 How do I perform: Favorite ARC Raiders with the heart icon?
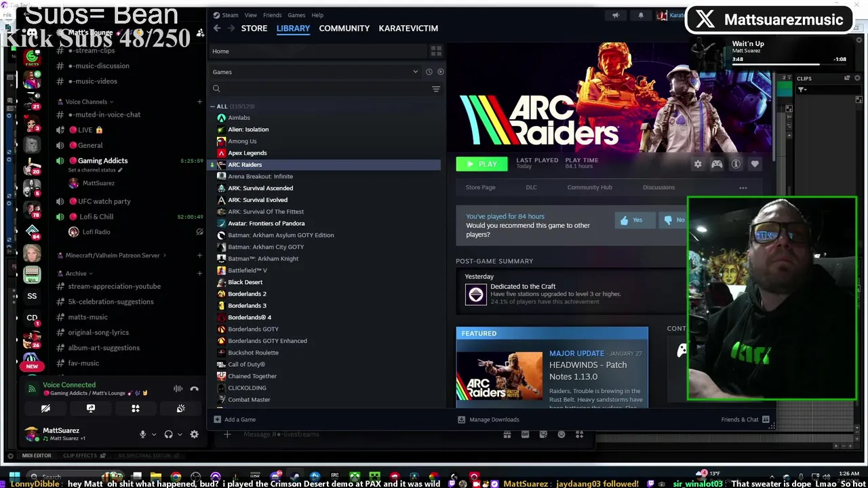[x=755, y=164]
